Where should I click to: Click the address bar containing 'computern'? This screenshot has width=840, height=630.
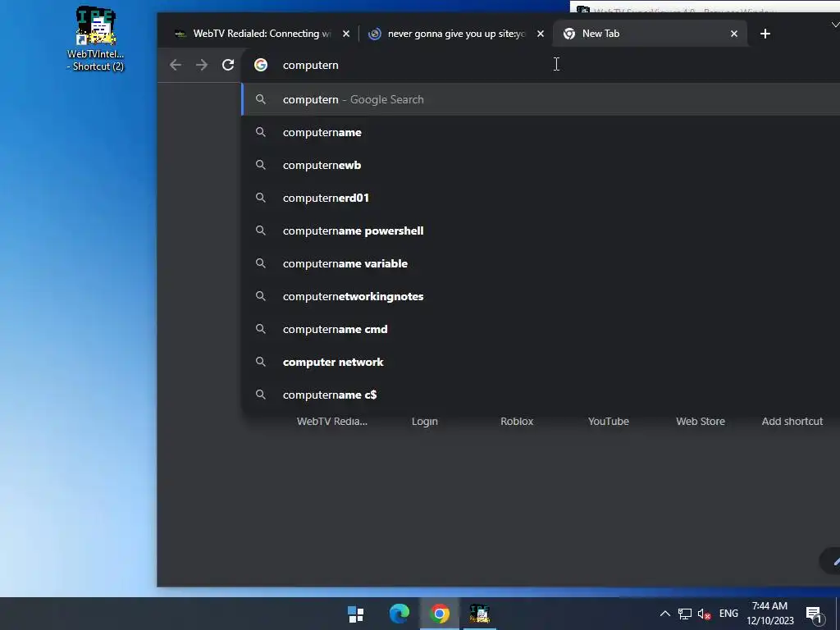[x=541, y=66]
